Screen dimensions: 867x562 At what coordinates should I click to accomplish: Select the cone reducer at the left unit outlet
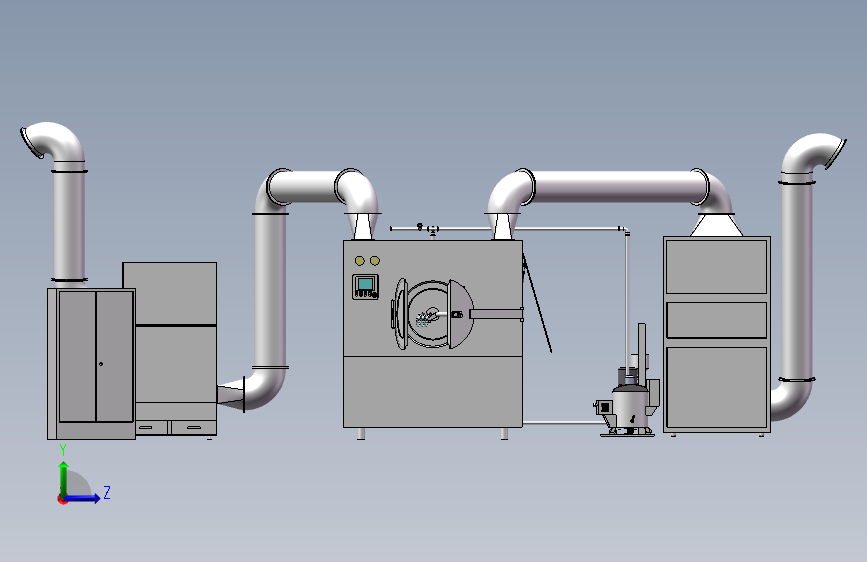click(x=231, y=394)
